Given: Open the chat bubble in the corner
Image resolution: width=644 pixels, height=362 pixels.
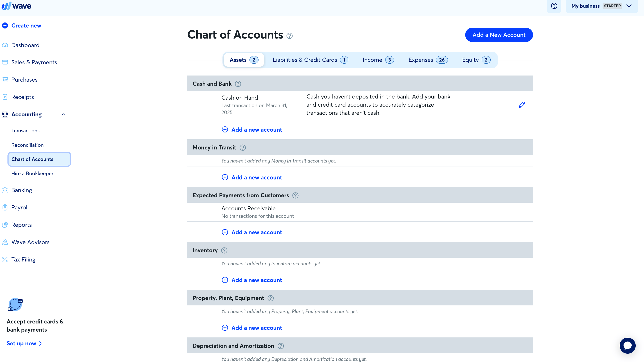Looking at the screenshot, I should coord(628,345).
